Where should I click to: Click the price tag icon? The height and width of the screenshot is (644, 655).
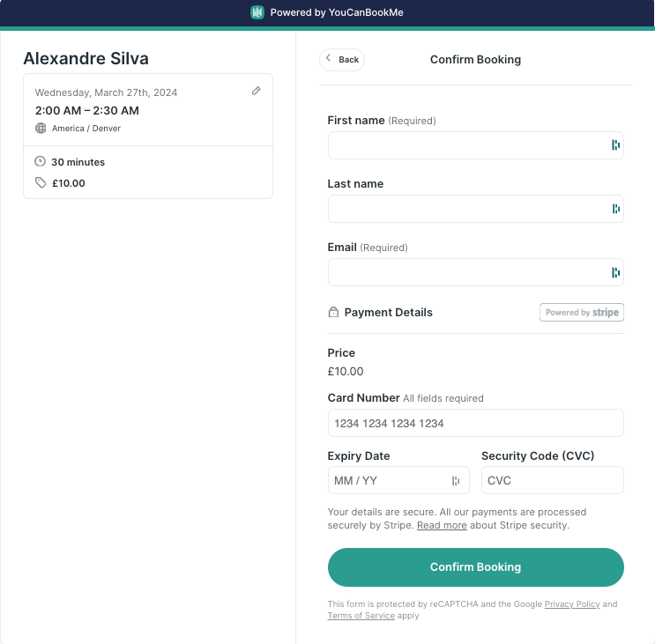[x=41, y=182]
